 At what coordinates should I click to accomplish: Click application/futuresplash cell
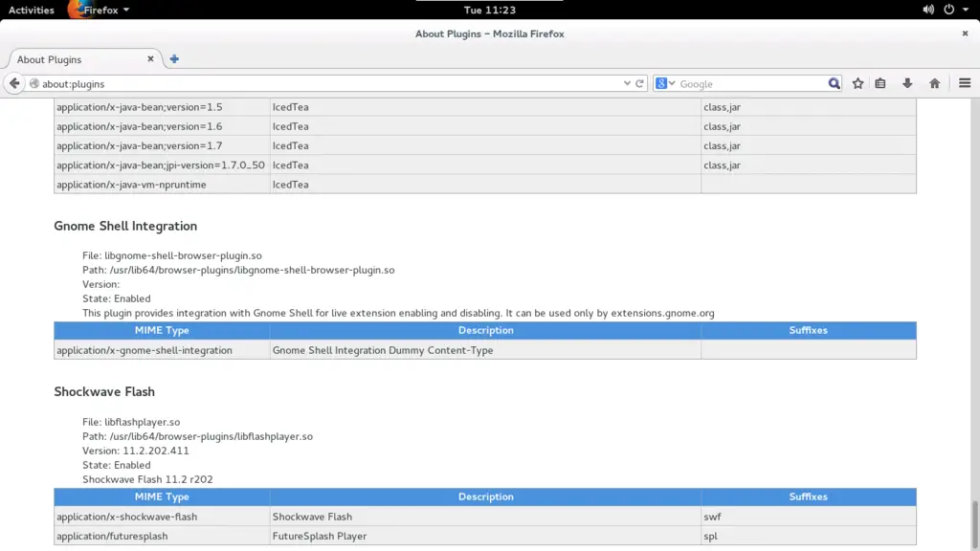click(162, 536)
